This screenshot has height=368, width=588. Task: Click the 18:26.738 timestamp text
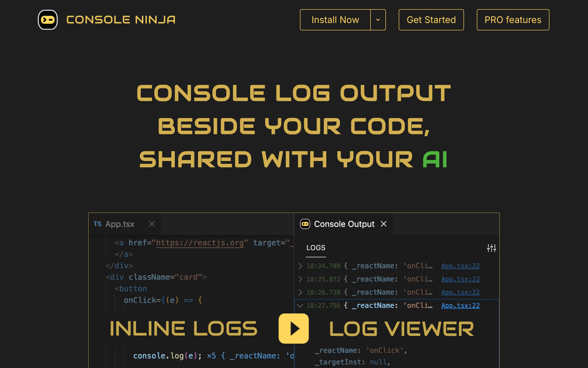pos(323,292)
